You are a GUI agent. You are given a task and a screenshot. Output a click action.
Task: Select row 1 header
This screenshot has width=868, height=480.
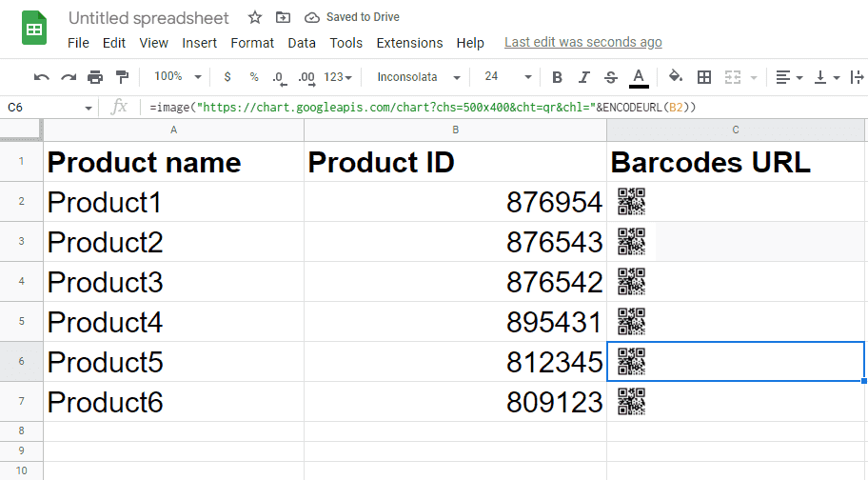(x=21, y=161)
